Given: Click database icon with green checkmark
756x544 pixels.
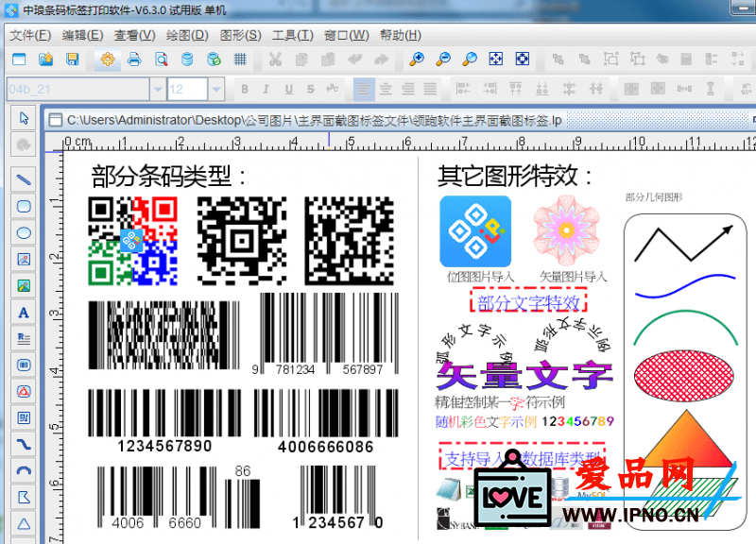Looking at the screenshot, I should [x=214, y=59].
